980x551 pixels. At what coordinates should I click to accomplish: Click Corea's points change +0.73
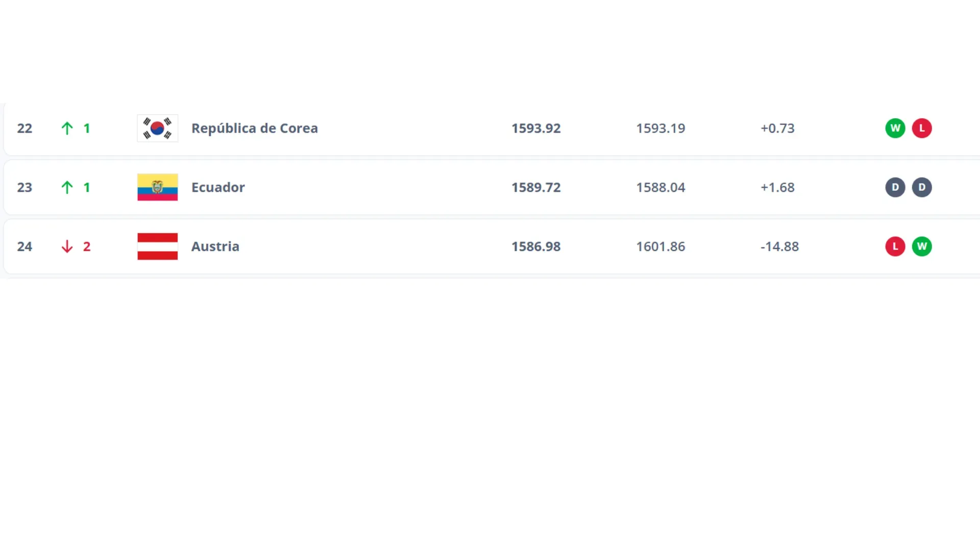pyautogui.click(x=777, y=128)
